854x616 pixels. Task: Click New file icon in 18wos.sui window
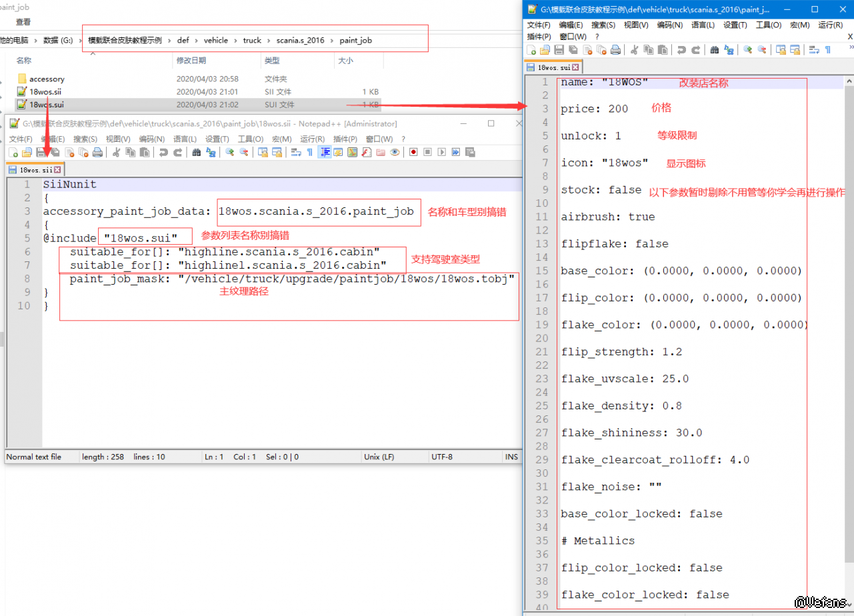pos(531,50)
